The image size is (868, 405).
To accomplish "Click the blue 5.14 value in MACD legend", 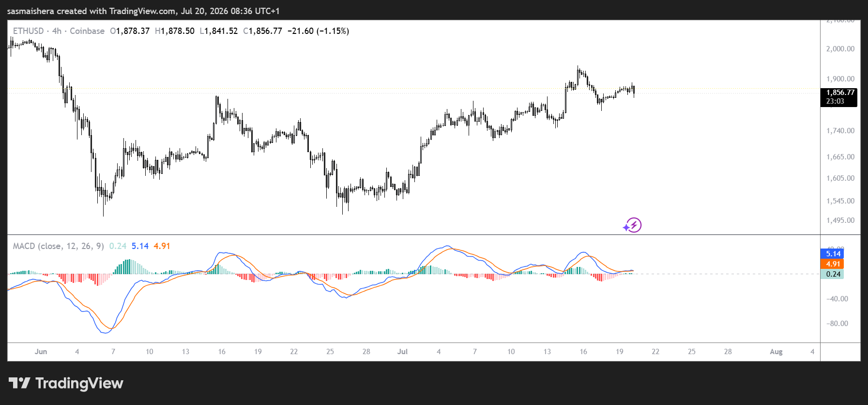I will point(140,246).
